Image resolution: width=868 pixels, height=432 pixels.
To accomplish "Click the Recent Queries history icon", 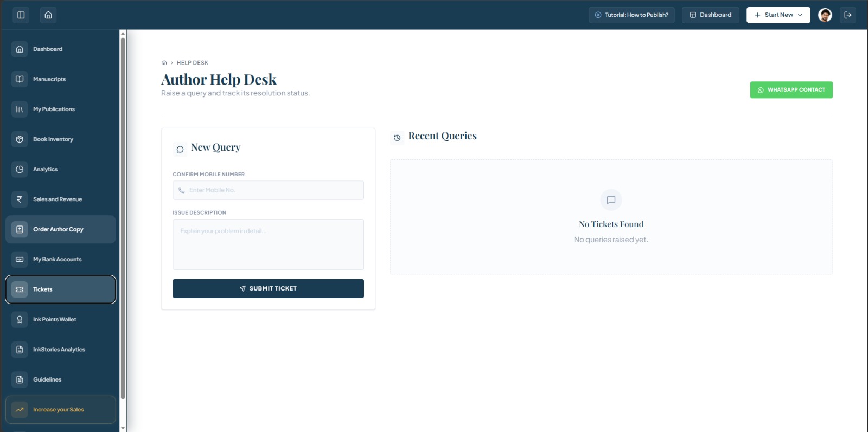I will (397, 138).
